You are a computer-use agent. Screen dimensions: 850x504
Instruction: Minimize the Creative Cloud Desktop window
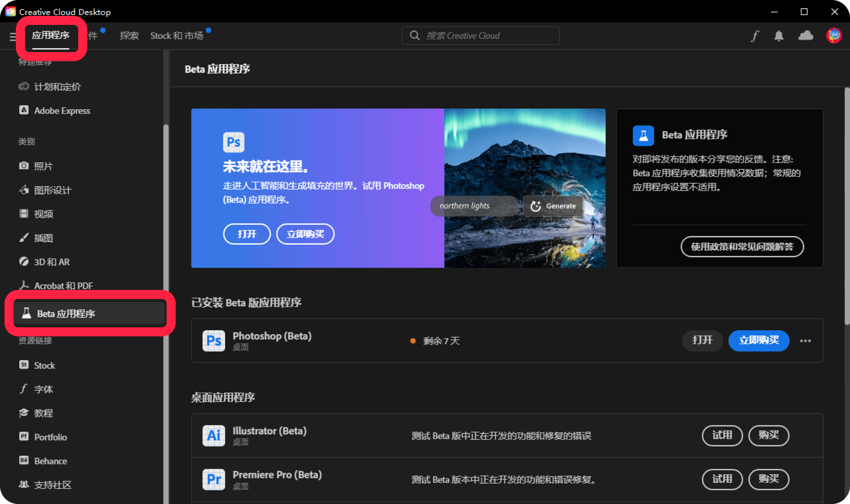[774, 12]
